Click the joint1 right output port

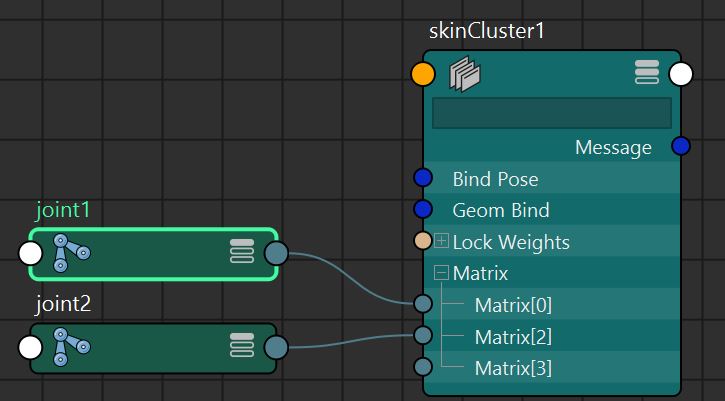275,254
